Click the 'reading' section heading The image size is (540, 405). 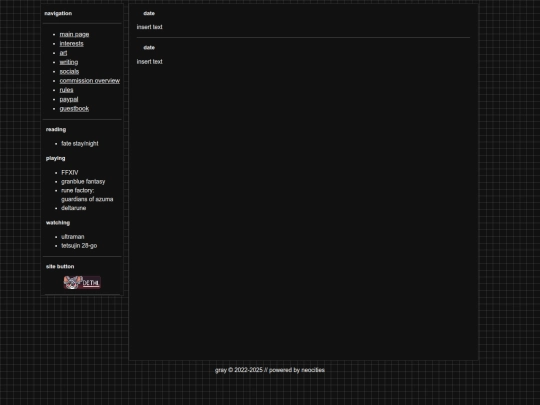tap(56, 129)
